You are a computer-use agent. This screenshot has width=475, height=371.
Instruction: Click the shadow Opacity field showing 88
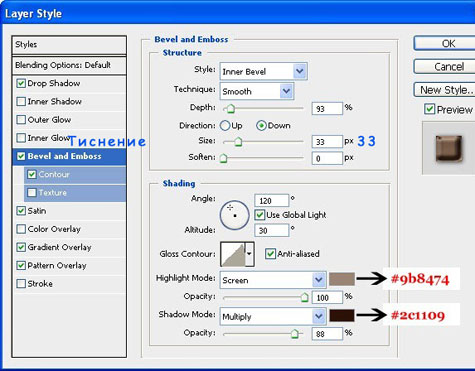point(327,334)
